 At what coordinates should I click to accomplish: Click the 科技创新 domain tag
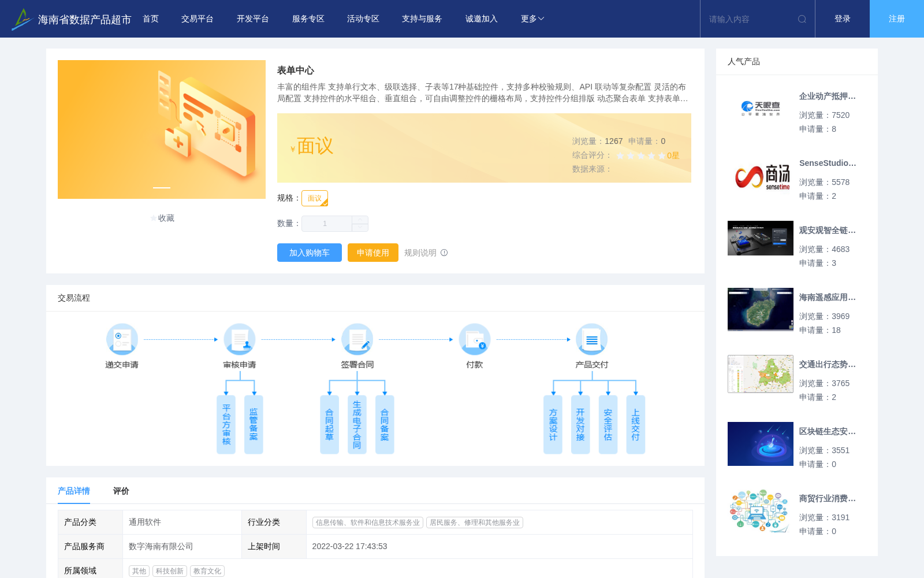[x=170, y=571]
